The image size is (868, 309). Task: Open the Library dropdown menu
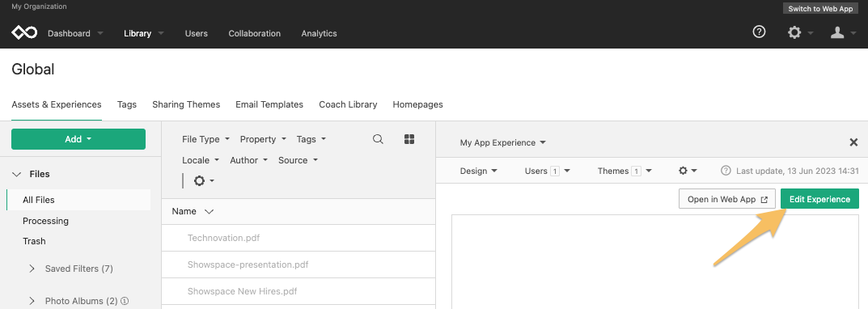coord(144,33)
